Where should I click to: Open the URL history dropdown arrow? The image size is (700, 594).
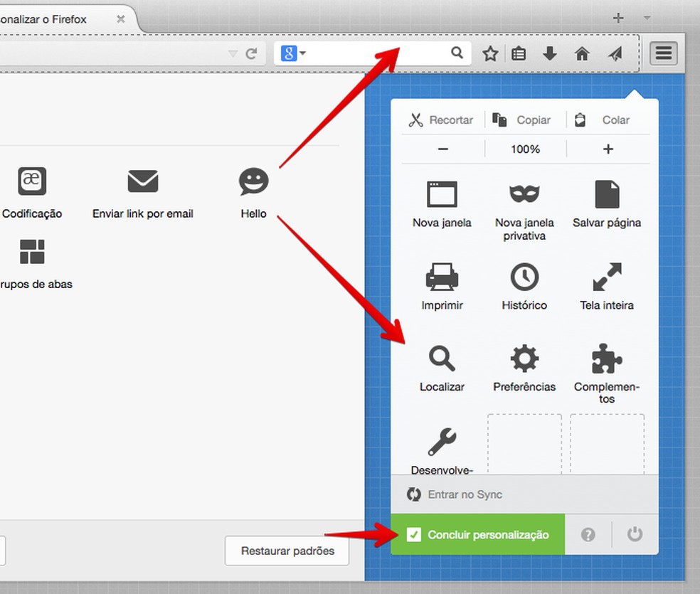pos(233,54)
